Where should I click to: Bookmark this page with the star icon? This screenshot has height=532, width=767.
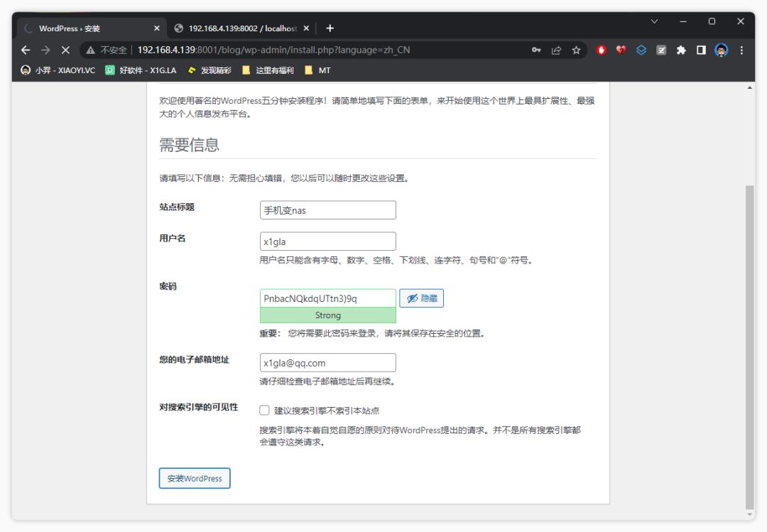577,50
